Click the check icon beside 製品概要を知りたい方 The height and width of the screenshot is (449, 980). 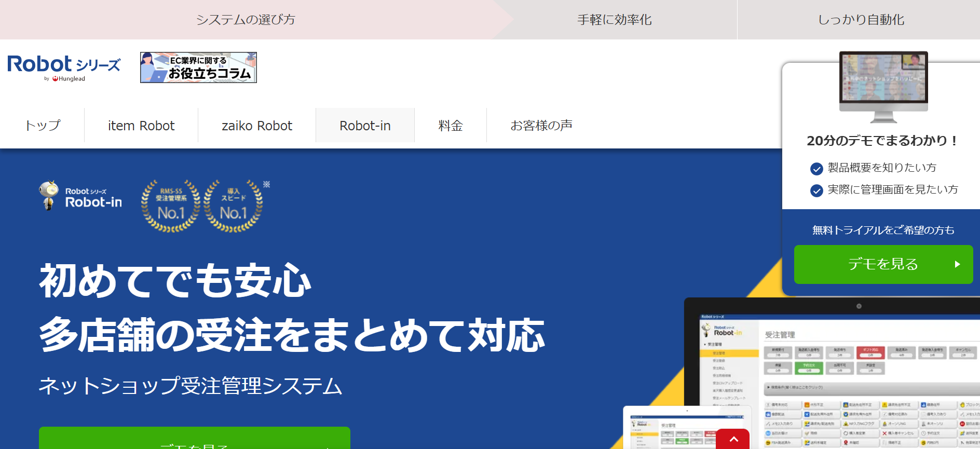(816, 169)
